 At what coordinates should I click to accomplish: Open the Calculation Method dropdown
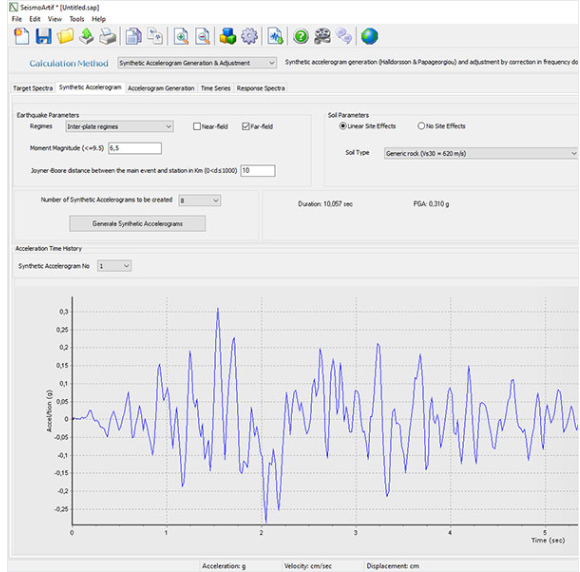tap(197, 63)
